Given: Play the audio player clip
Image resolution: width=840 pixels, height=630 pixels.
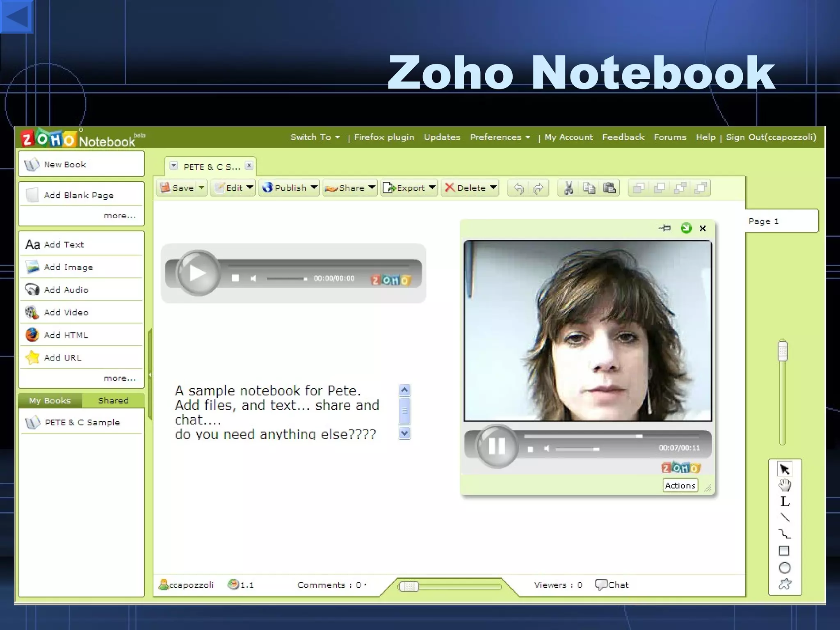Looking at the screenshot, I should coord(198,273).
